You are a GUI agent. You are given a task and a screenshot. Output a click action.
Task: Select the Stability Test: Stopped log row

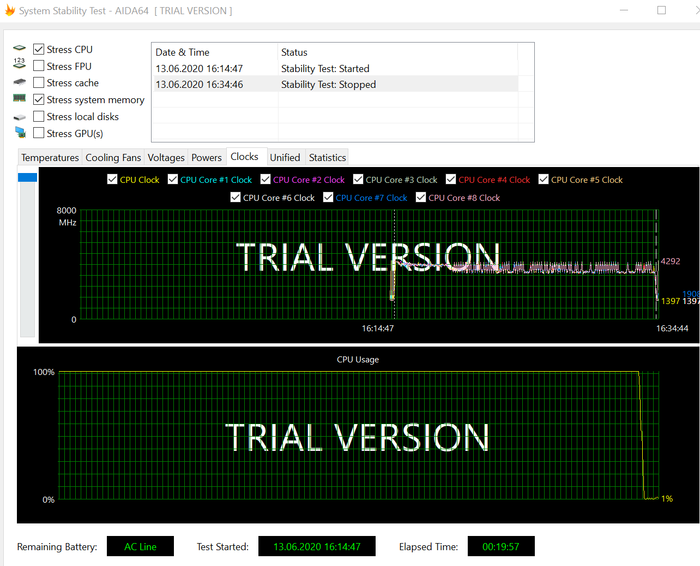(x=336, y=84)
